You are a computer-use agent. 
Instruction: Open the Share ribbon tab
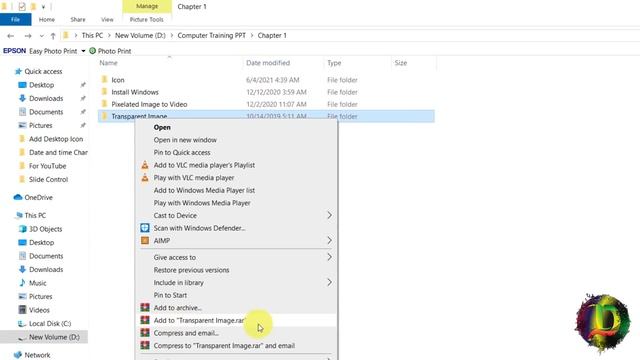[78, 19]
